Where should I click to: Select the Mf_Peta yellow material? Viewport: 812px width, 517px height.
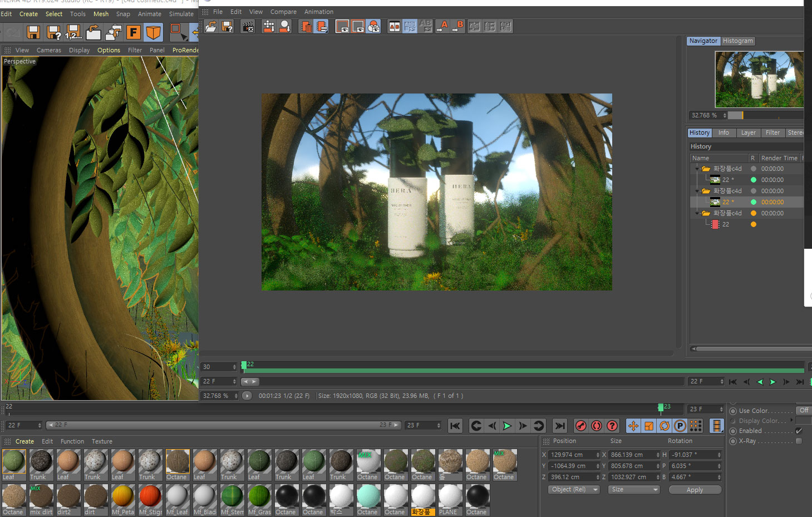click(123, 500)
